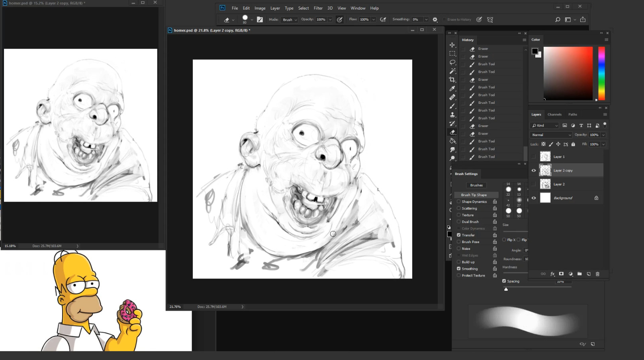Open layer Kind filter dropdown
Image resolution: width=644 pixels, height=360 pixels.
click(x=545, y=125)
